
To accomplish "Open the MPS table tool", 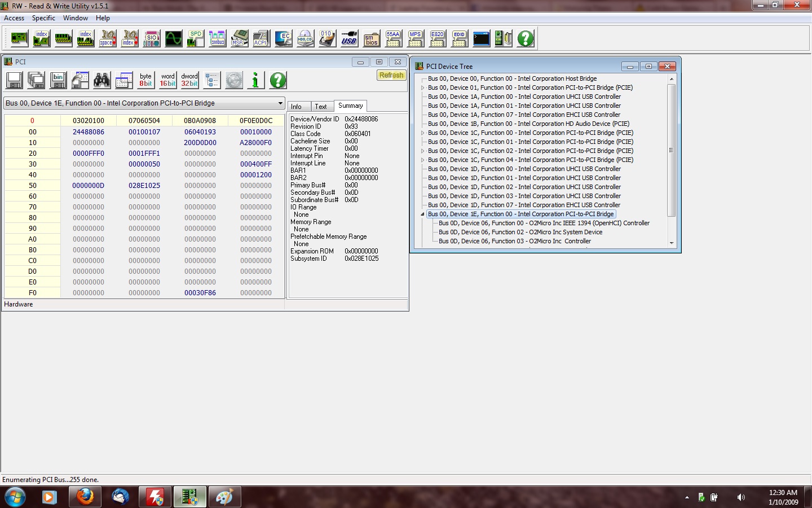I will click(416, 38).
